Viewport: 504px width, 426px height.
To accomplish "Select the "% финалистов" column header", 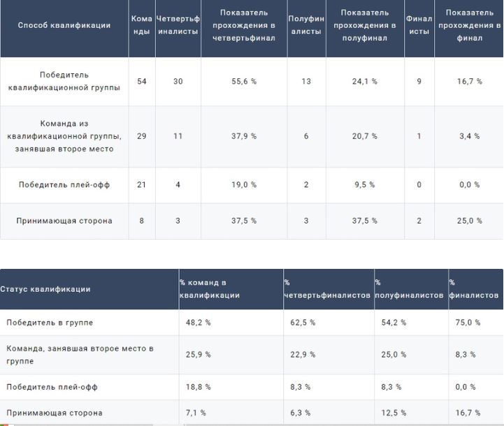I will click(474, 289).
